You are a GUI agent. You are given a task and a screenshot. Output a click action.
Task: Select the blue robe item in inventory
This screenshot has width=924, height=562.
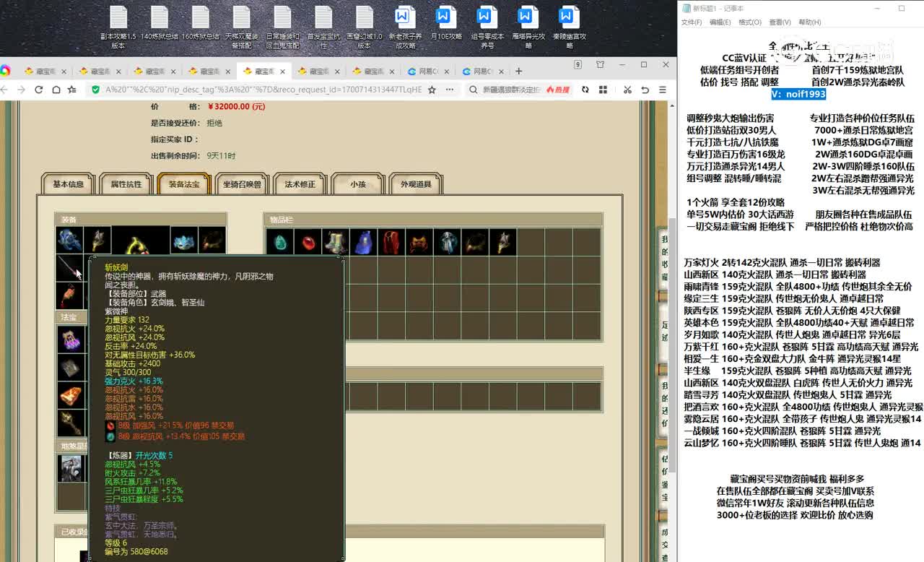coord(363,242)
